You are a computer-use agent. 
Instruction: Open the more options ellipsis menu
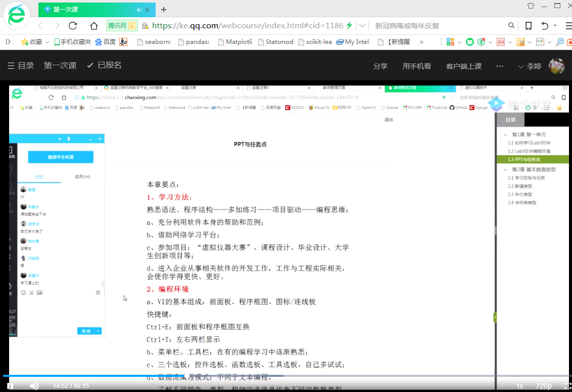(500, 66)
